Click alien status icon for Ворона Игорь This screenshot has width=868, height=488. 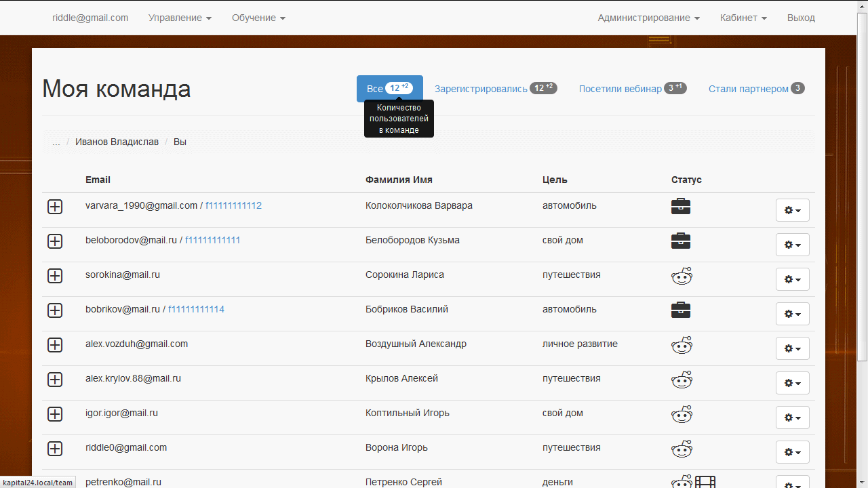click(x=682, y=449)
